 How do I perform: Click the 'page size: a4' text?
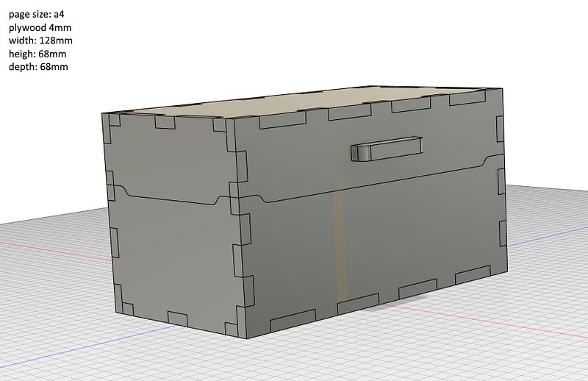pyautogui.click(x=36, y=15)
